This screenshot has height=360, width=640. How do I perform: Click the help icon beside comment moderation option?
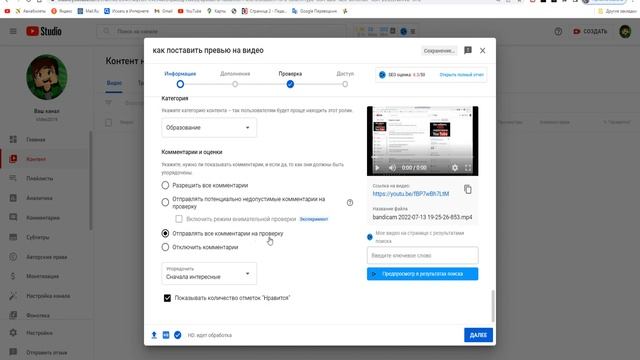350,202
